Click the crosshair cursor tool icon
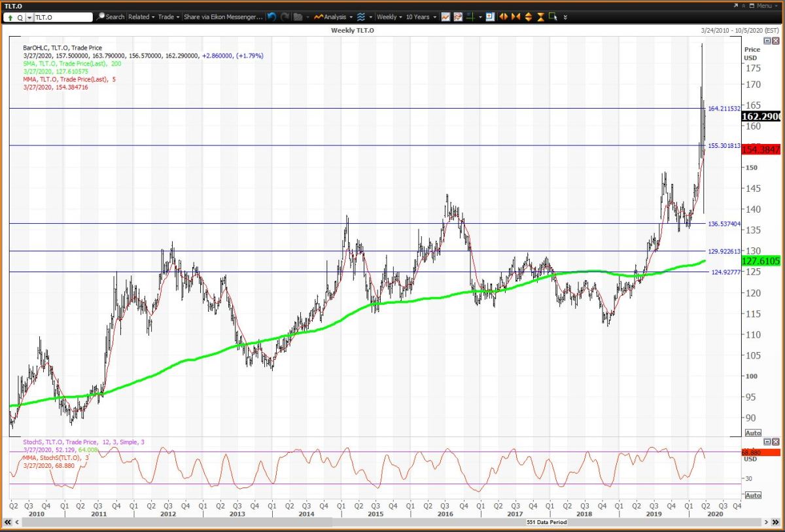 tap(470, 17)
